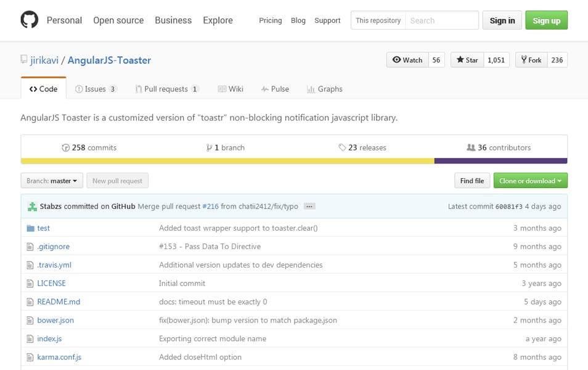The height and width of the screenshot is (370, 588).
Task: Click the repository search field
Action: tap(441, 20)
